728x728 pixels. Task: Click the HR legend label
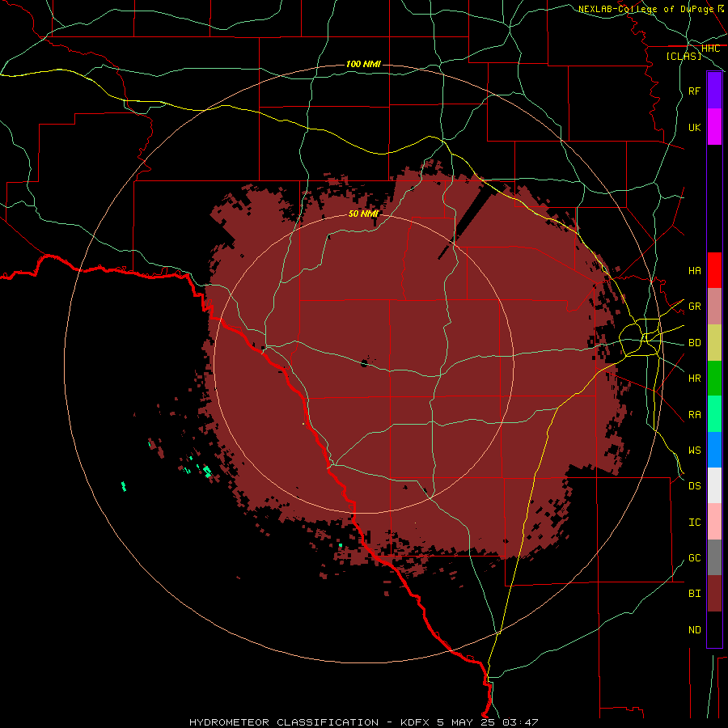tap(694, 379)
